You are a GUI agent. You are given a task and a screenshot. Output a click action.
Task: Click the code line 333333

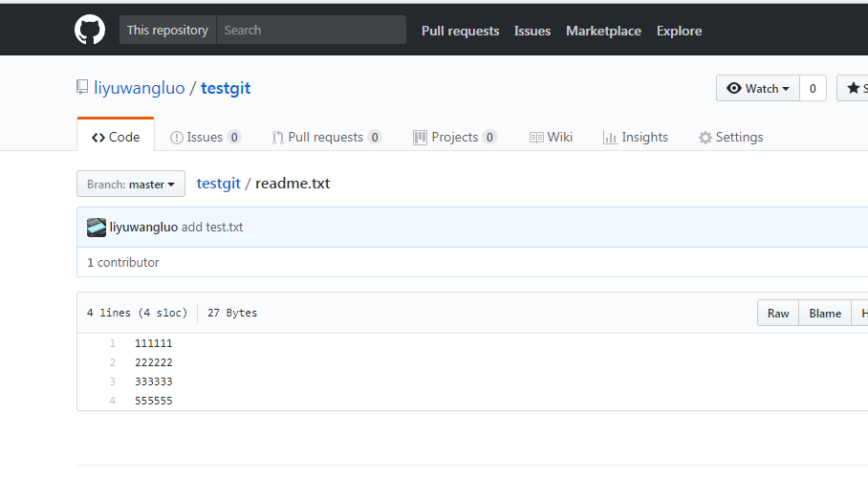tap(154, 381)
